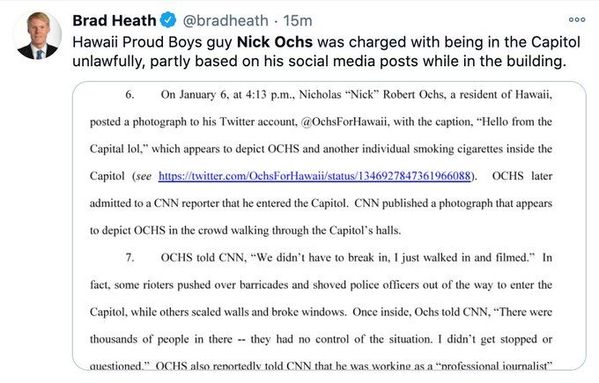Screen dimensions: 599x383
Task: Open the three-dot tweet options menu
Action: tap(576, 20)
